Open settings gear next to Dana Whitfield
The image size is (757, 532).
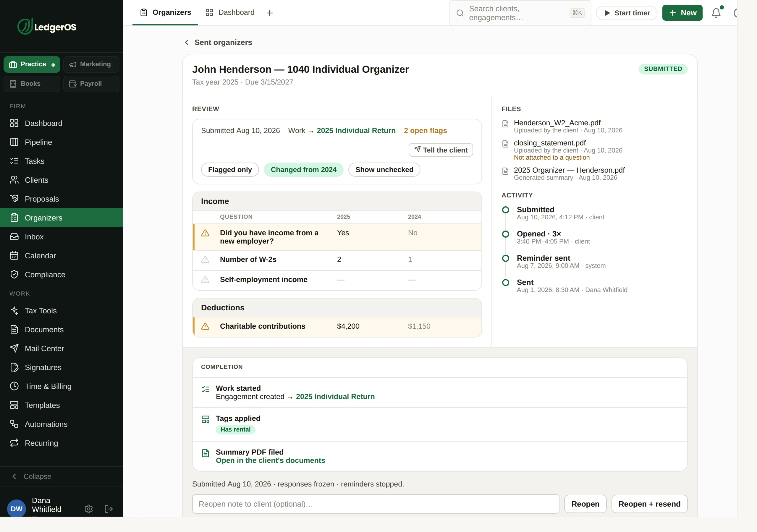pos(88,509)
